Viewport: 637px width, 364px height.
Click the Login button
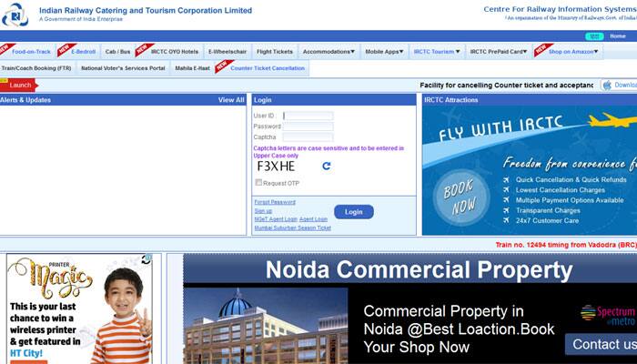[x=353, y=212]
